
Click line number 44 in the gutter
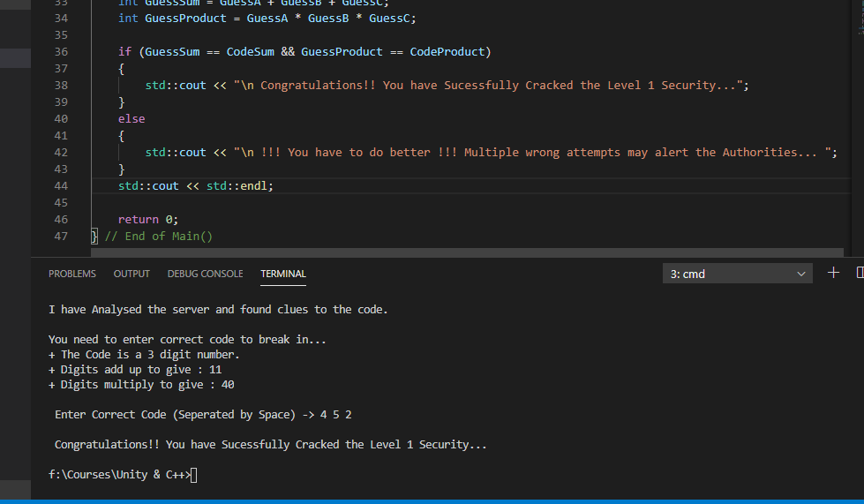(61, 186)
